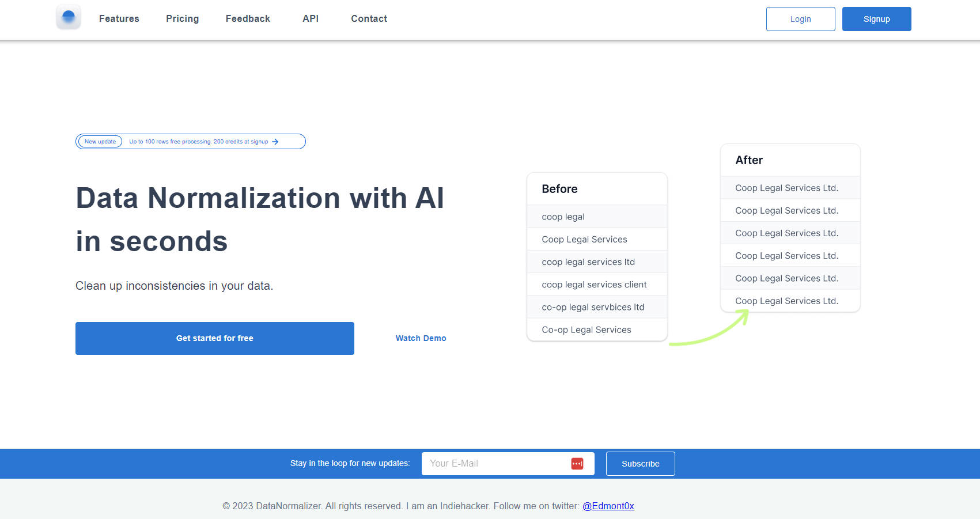Viewport: 980px width, 519px height.
Task: Open the API page
Action: tap(311, 18)
